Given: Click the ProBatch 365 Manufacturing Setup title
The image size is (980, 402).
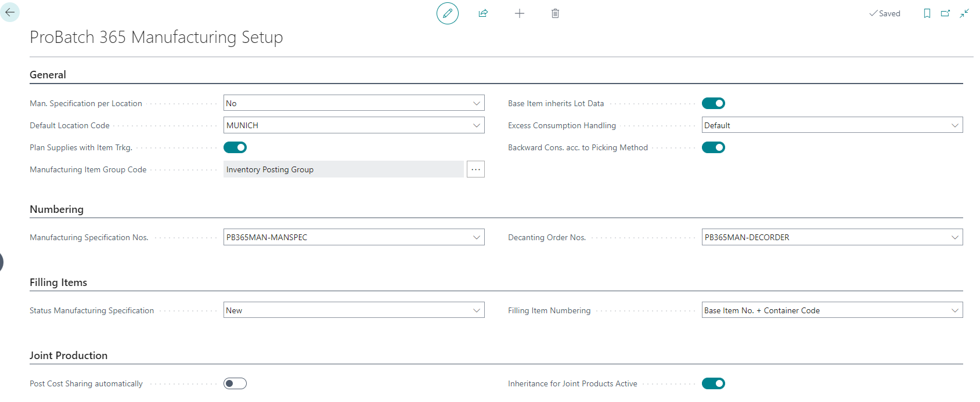Looking at the screenshot, I should (x=156, y=37).
